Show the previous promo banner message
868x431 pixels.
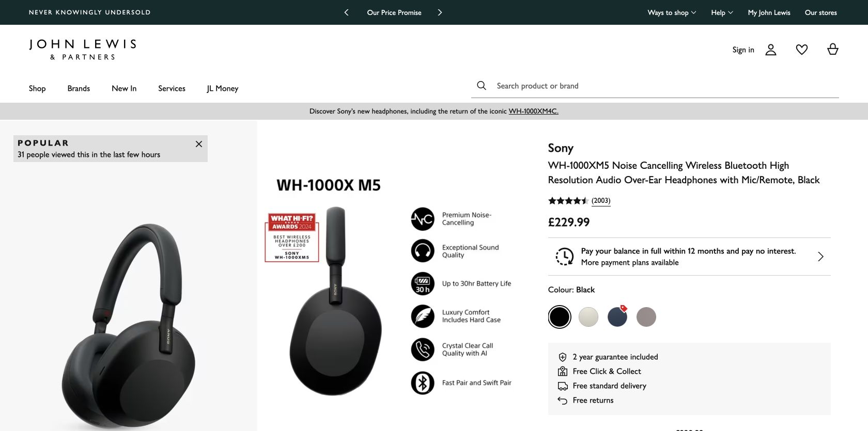pos(347,12)
